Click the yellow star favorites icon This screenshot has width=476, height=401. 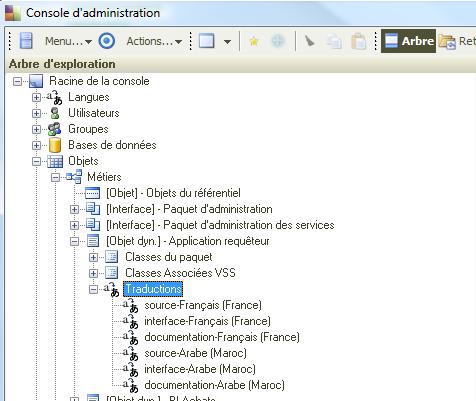254,41
